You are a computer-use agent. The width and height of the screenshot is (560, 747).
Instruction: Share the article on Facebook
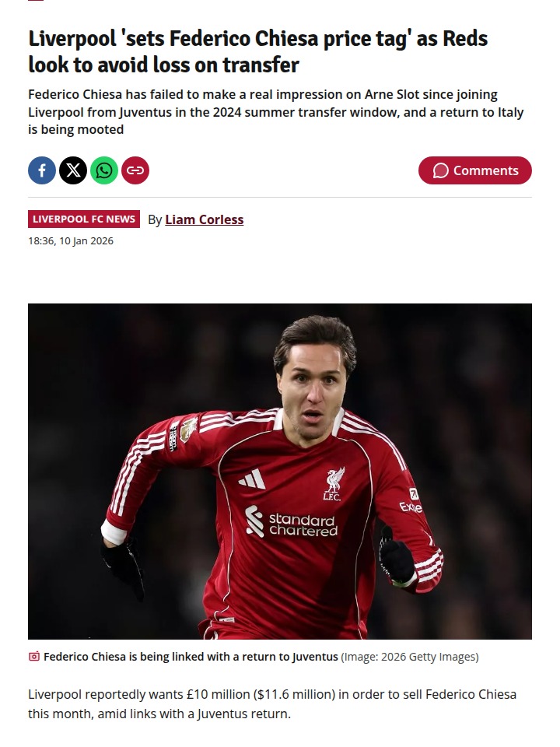click(42, 170)
